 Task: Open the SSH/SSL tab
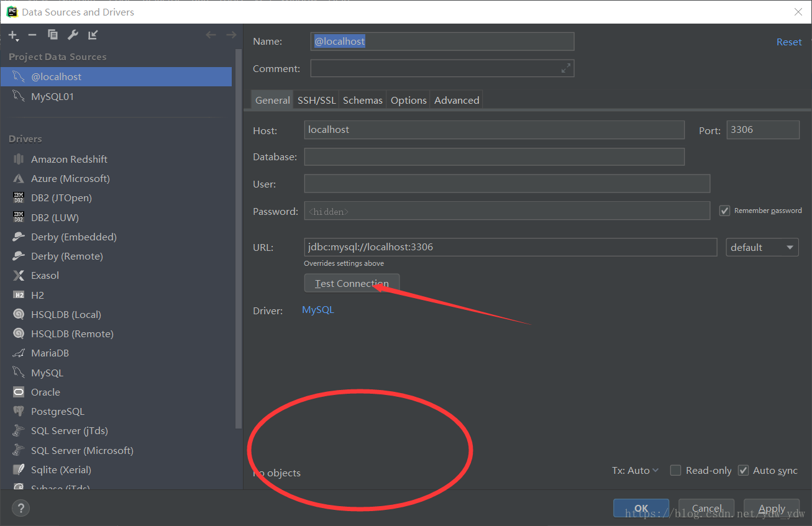click(316, 100)
